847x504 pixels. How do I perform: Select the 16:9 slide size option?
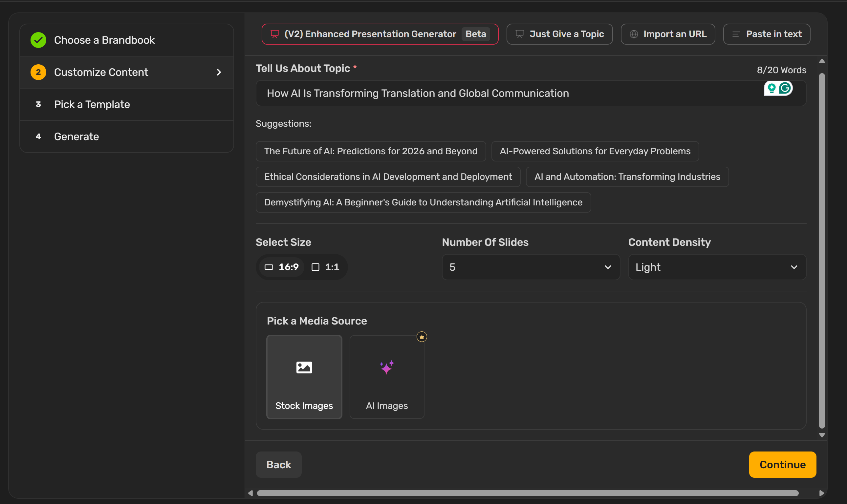pos(282,267)
